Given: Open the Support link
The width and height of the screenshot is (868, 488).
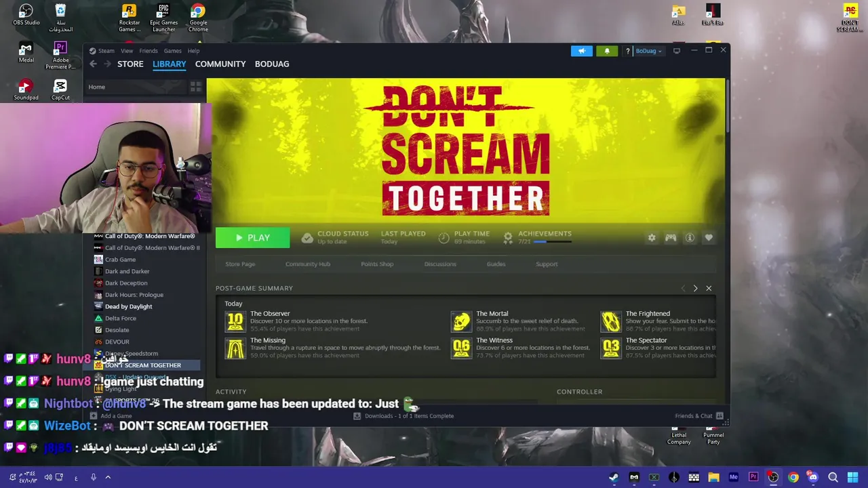Looking at the screenshot, I should 547,264.
